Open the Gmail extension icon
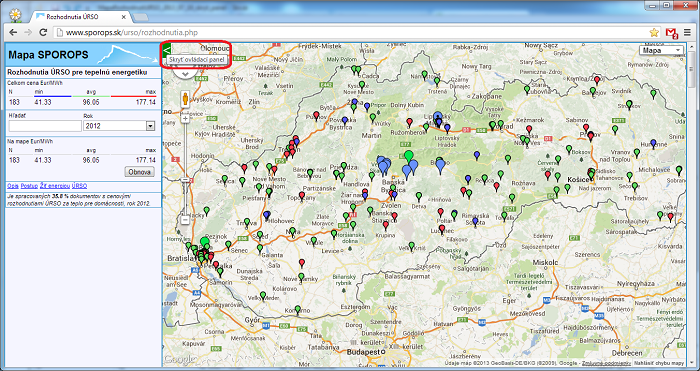 [x=672, y=33]
